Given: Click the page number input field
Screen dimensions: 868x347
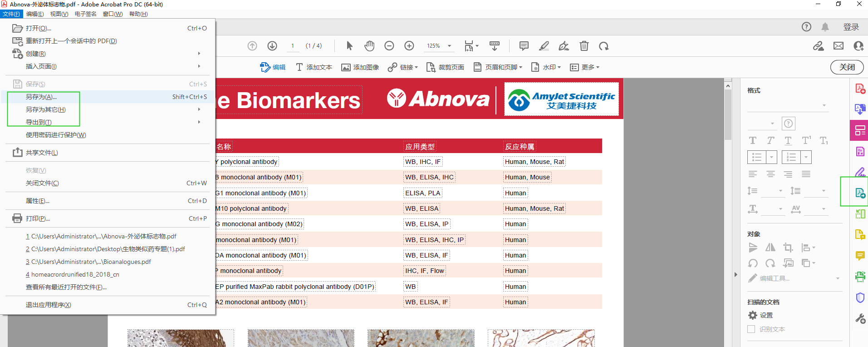Looking at the screenshot, I should pos(293,46).
